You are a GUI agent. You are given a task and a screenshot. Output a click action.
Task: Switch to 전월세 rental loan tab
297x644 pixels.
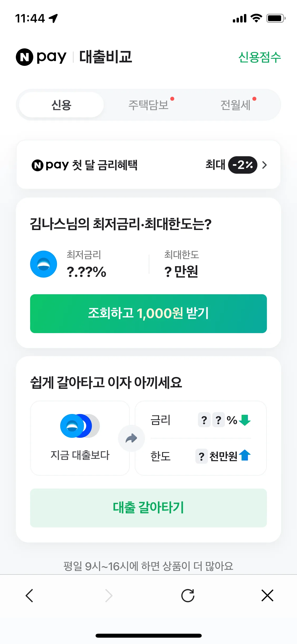point(236,105)
